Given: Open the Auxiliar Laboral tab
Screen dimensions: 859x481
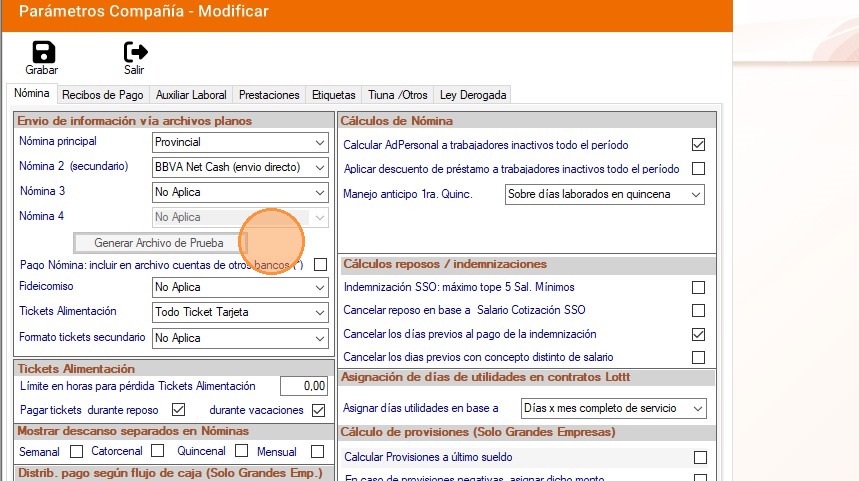Looking at the screenshot, I should click(x=191, y=95).
